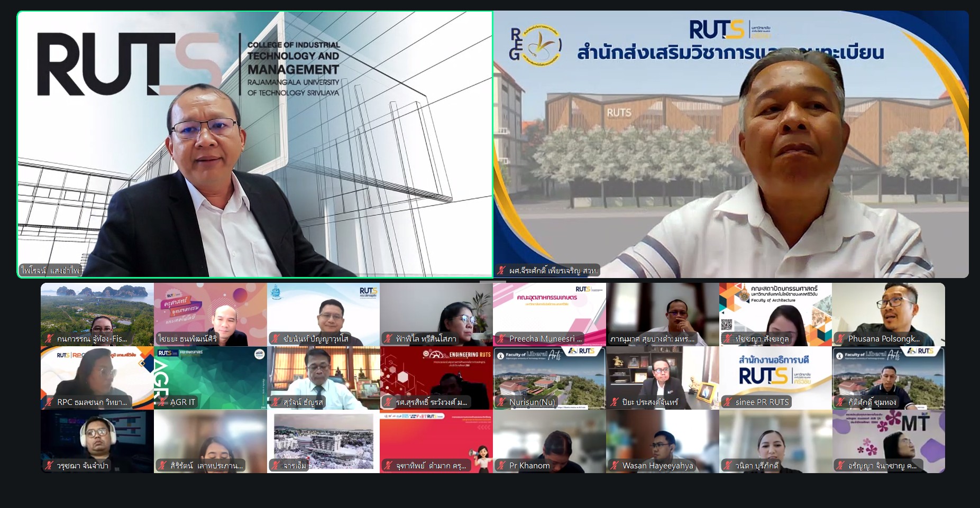Click muted mic icon beside Wasan Hayeeyahya

pyautogui.click(x=615, y=466)
